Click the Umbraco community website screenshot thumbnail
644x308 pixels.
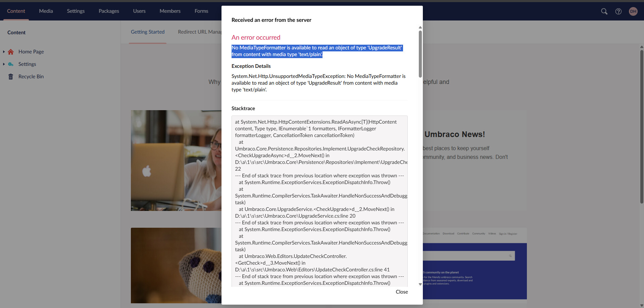[475, 264]
